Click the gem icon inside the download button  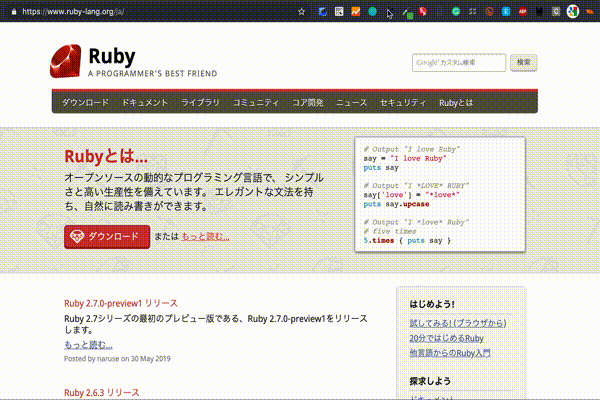coord(77,236)
